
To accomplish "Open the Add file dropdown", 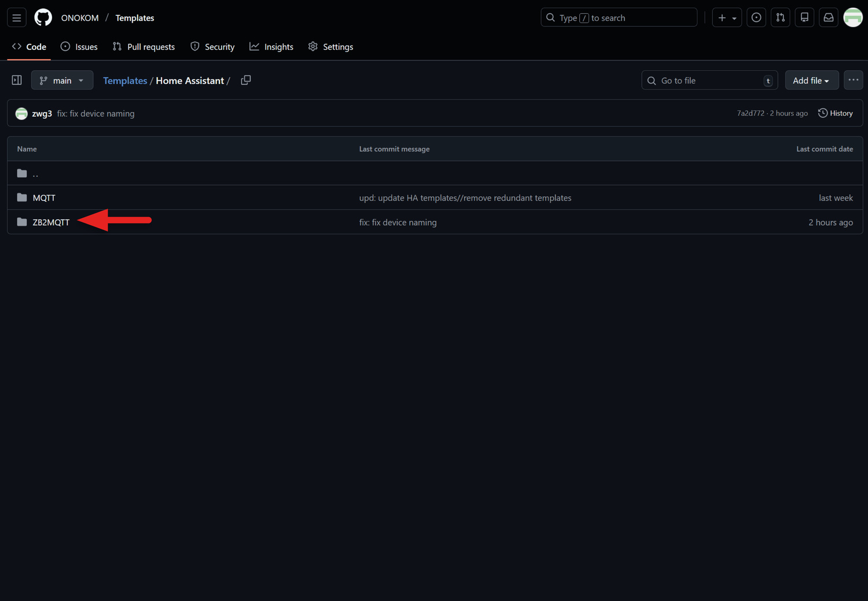I will coord(812,80).
